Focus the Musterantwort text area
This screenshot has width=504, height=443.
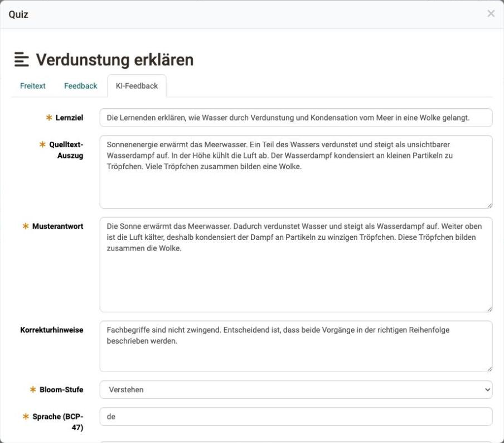click(x=295, y=264)
